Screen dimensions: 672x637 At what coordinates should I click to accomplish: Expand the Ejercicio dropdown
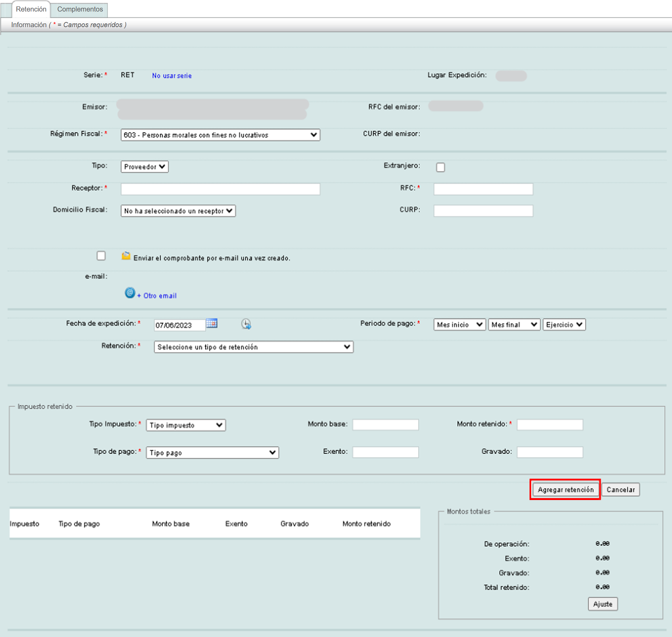pos(564,325)
